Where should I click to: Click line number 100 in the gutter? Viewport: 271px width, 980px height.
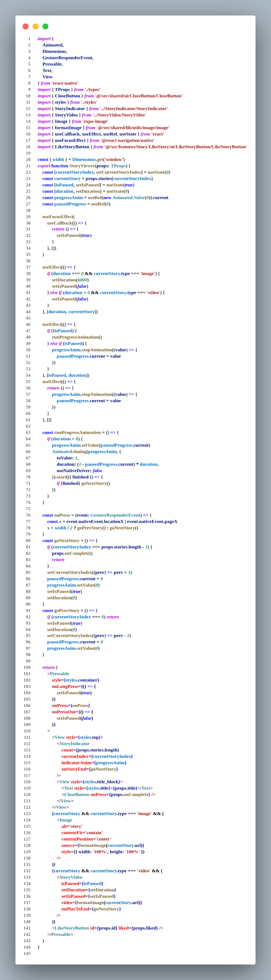pos(27,667)
